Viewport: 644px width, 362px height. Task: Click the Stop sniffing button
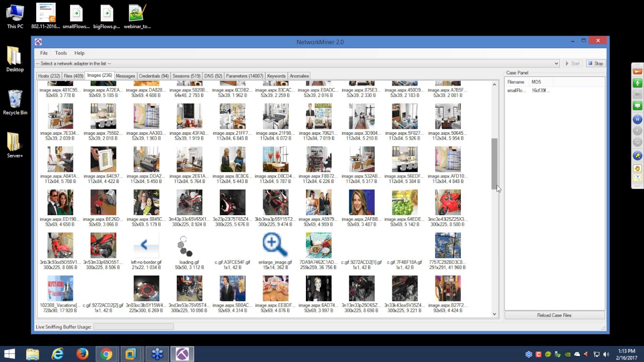click(x=595, y=63)
